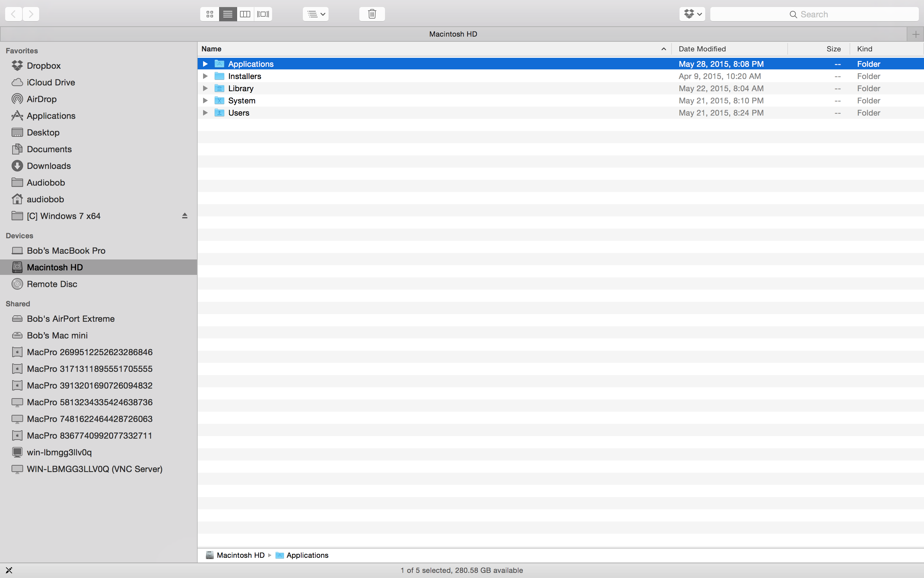Click date 'Apr 9, 2015, 10:20 AM'
Screen dimensions: 924x578
pyautogui.click(x=720, y=76)
